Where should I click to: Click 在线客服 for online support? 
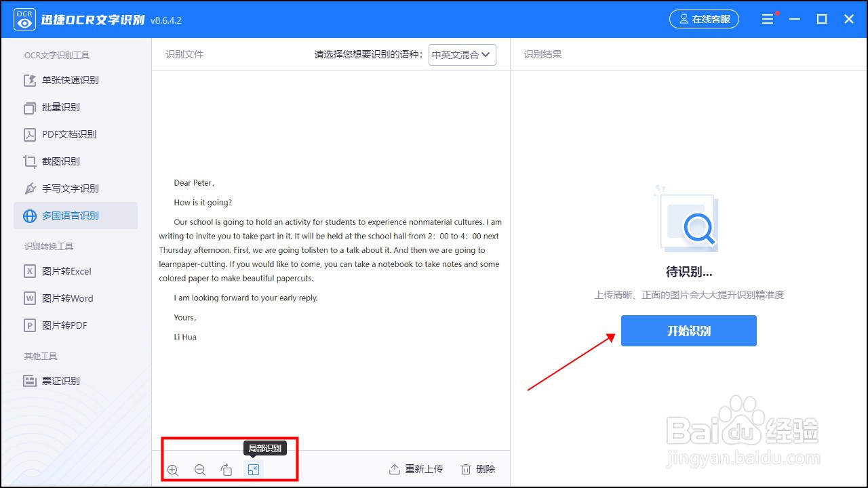pos(704,18)
